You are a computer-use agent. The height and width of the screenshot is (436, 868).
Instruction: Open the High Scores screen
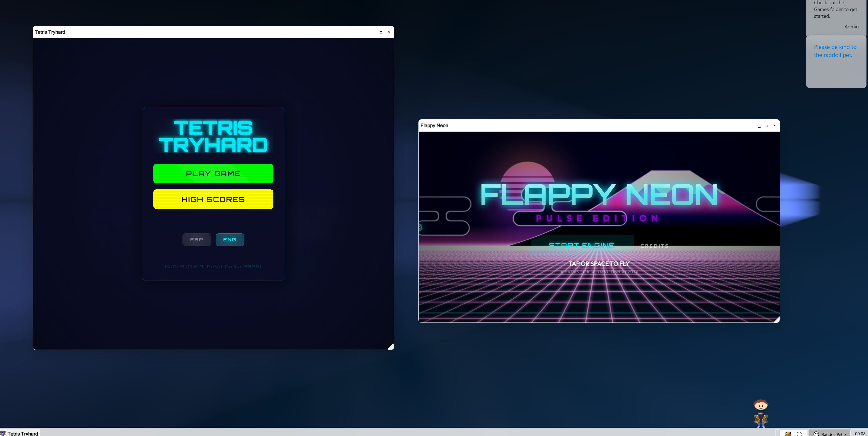213,199
